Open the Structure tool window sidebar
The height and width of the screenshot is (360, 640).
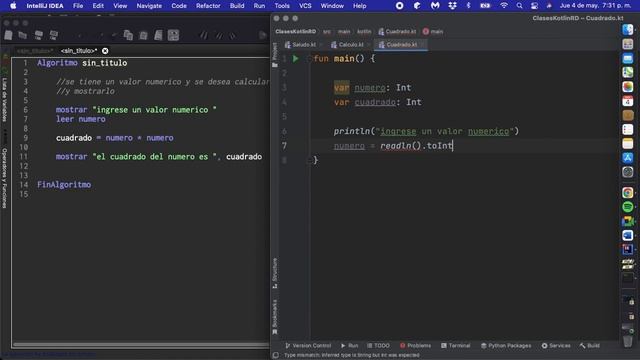click(274, 273)
